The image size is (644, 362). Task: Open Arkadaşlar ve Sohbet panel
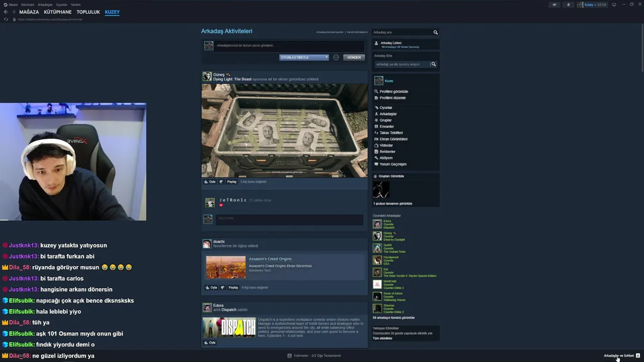pos(622,355)
